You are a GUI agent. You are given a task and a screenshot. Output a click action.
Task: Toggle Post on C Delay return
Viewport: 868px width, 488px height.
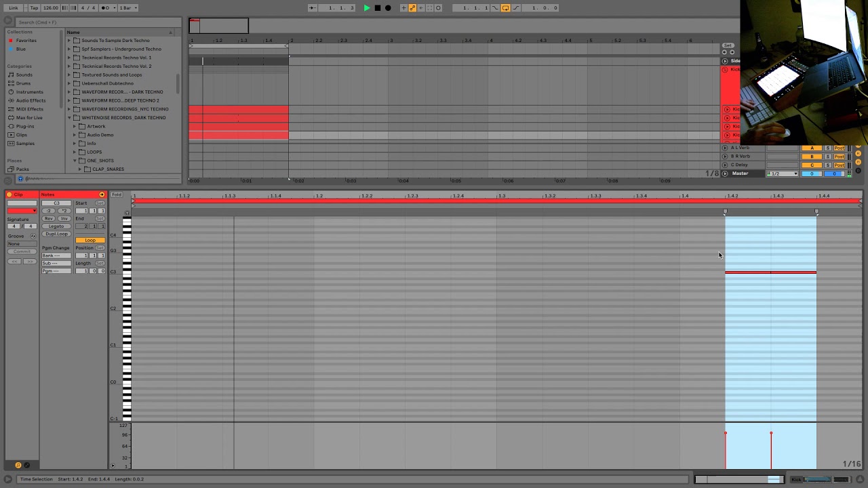point(840,165)
